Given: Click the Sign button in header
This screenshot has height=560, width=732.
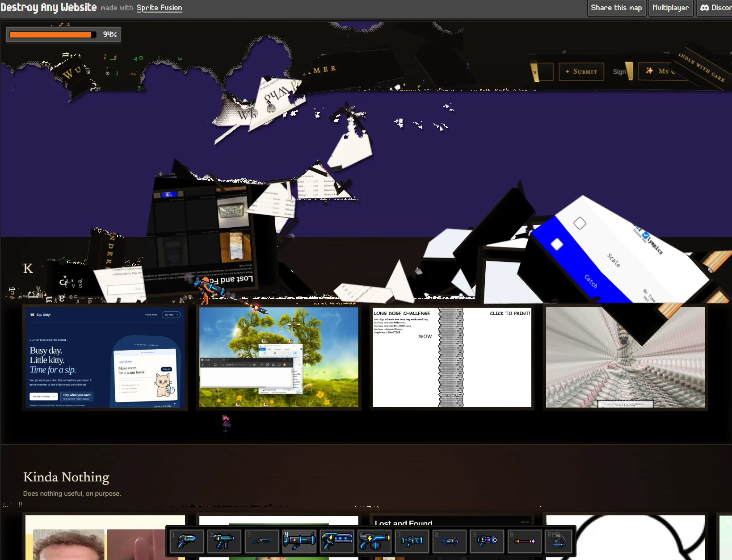Looking at the screenshot, I should (619, 71).
